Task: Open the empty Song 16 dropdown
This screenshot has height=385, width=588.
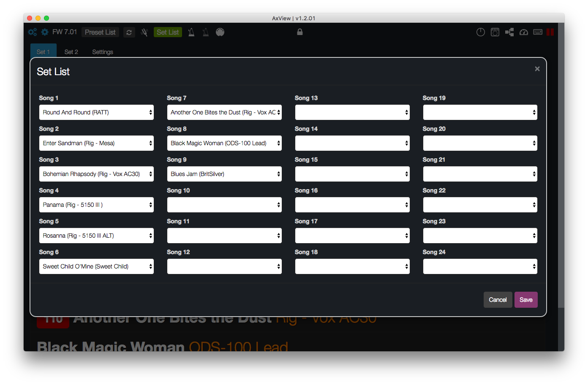Action: coord(352,205)
